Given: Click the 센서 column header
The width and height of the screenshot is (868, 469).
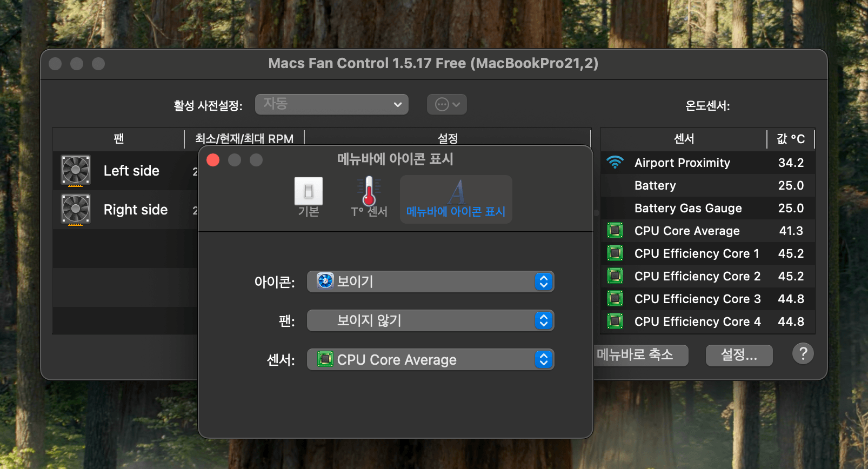Looking at the screenshot, I should (684, 139).
